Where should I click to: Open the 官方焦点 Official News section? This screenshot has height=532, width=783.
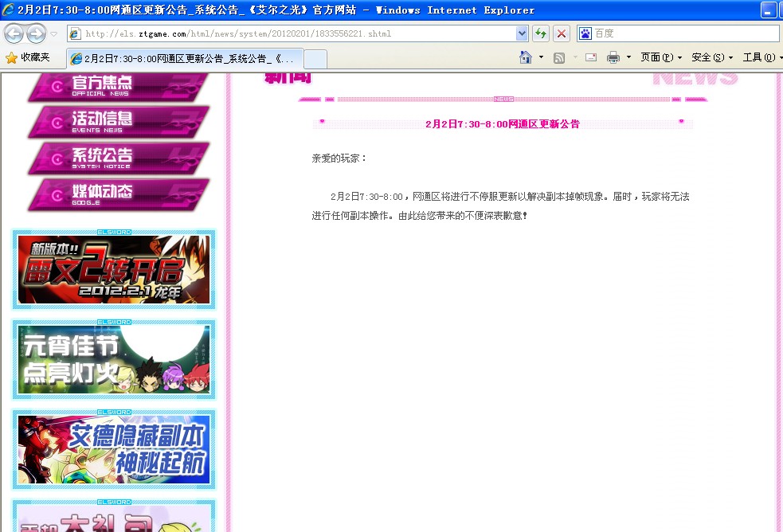coord(119,87)
